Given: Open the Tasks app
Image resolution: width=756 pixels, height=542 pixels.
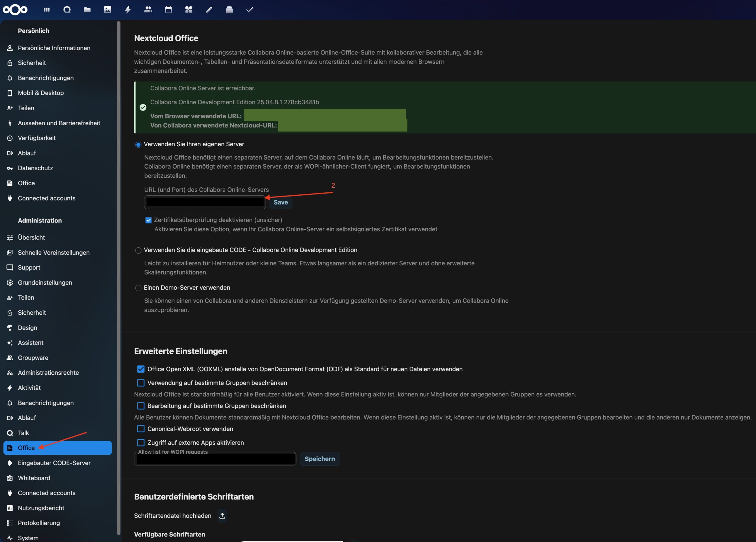Looking at the screenshot, I should (x=249, y=10).
